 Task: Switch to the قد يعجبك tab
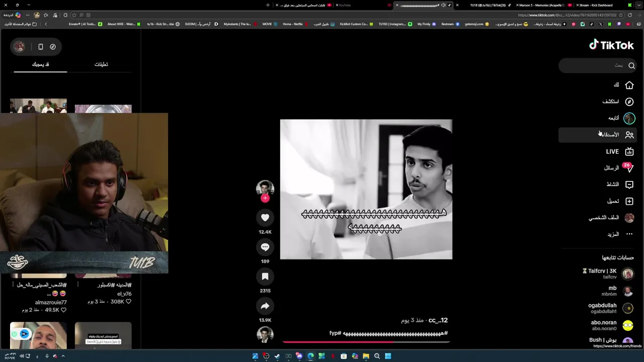(40, 64)
